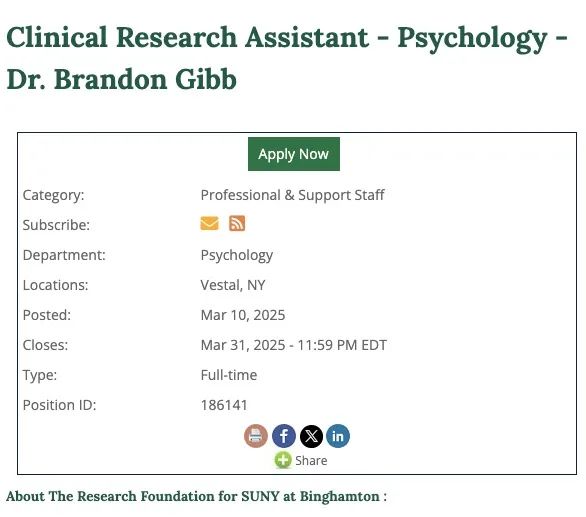Click the Vestal, NY location text
Screen dimensions: 586x517
233,285
